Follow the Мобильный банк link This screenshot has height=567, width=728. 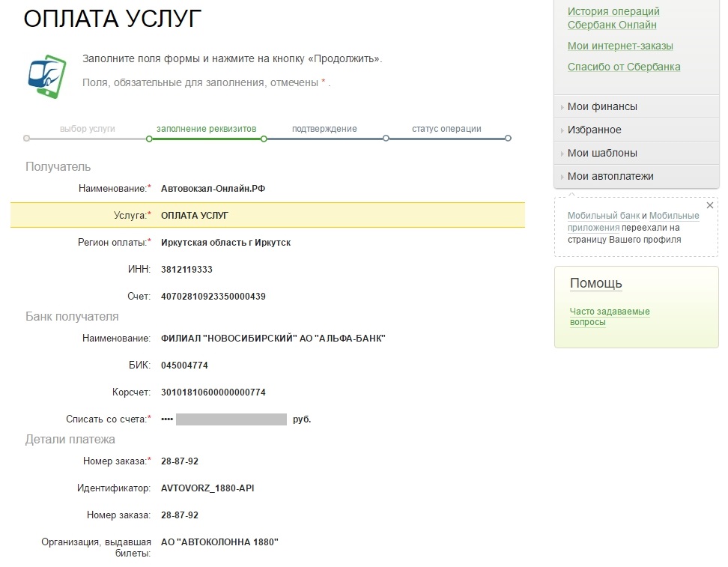pos(604,216)
